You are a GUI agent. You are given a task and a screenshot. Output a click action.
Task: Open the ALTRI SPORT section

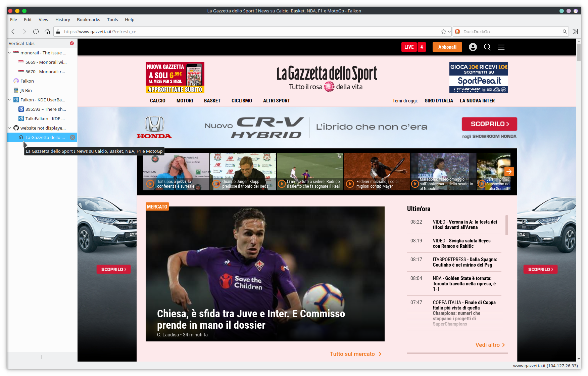coord(277,101)
